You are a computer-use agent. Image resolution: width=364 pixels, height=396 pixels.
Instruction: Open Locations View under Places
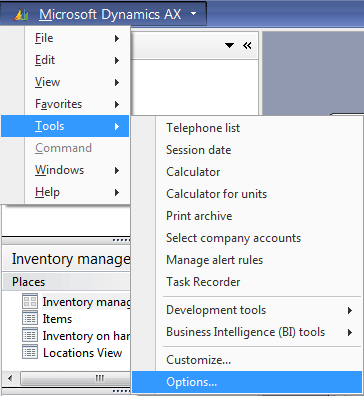click(x=82, y=353)
